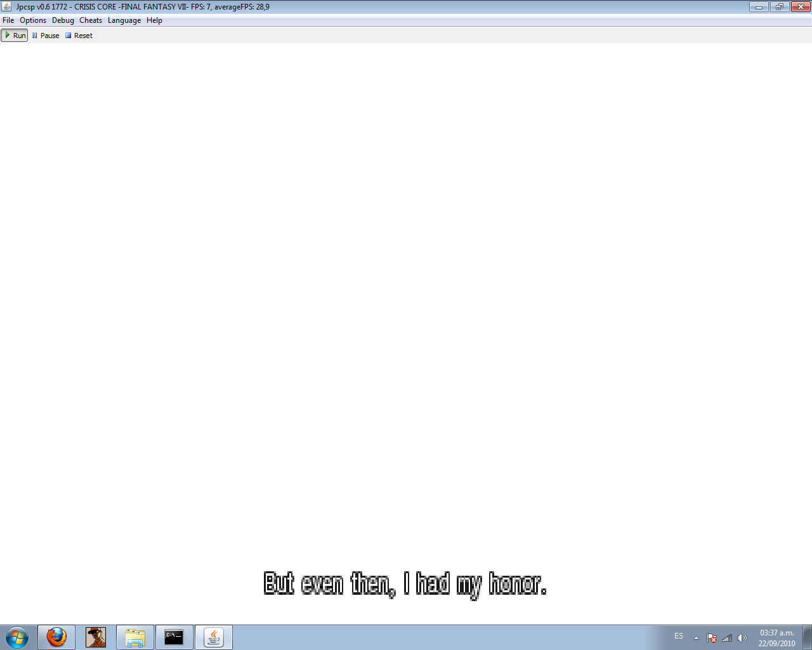Open the File menu
812x650 pixels.
pyautogui.click(x=8, y=20)
